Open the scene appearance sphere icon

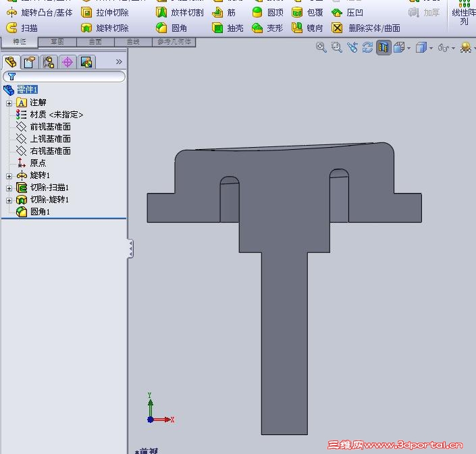466,48
